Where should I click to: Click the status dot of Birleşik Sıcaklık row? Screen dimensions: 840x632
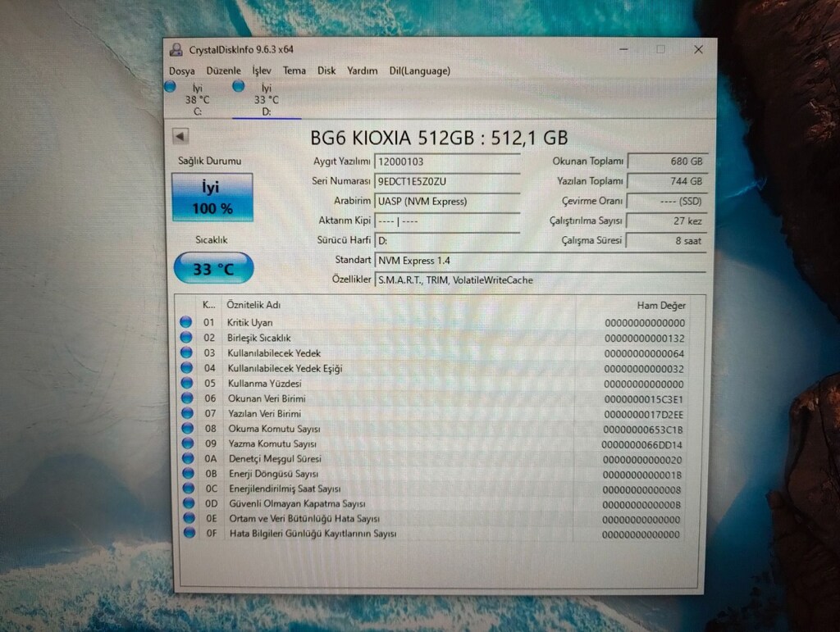(186, 337)
